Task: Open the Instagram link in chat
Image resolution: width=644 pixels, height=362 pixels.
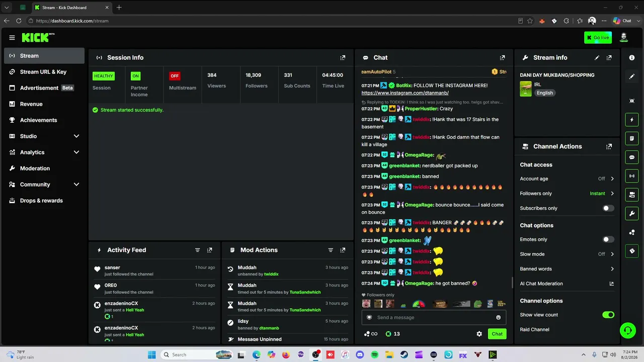Action: 405,93
